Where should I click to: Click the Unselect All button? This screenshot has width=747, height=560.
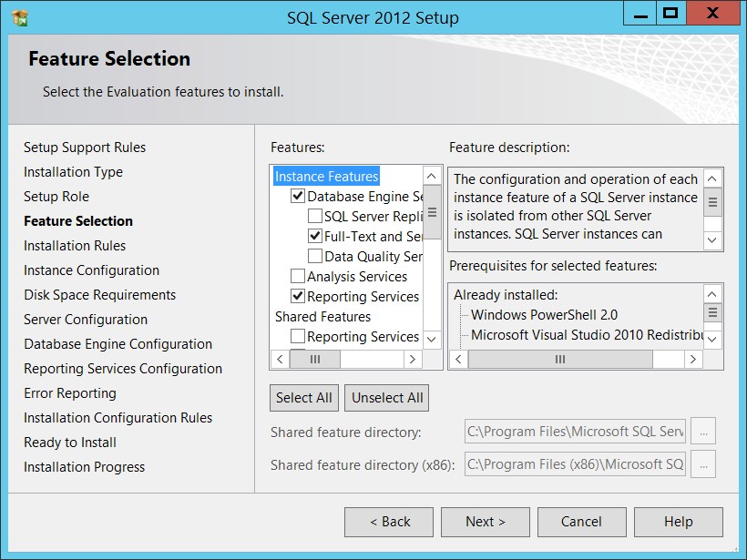(387, 398)
